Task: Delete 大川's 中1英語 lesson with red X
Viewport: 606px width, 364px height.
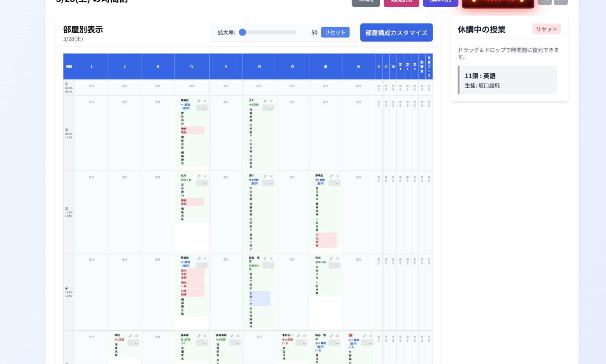Action: pyautogui.click(x=271, y=101)
